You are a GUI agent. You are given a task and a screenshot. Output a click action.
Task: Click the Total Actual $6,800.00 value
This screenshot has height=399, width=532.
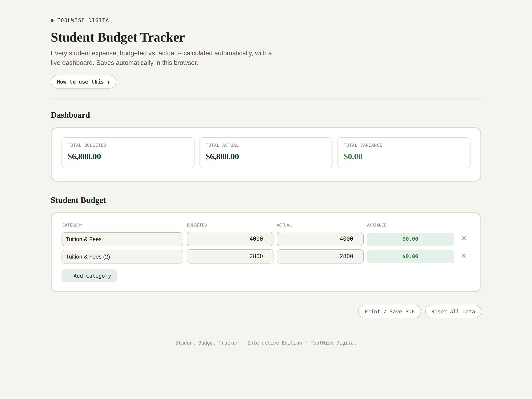tap(222, 156)
